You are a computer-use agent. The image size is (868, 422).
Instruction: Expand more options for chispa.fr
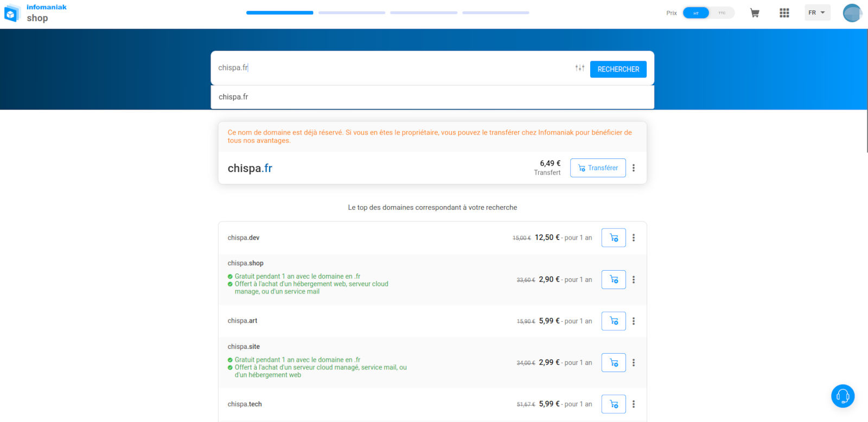634,168
